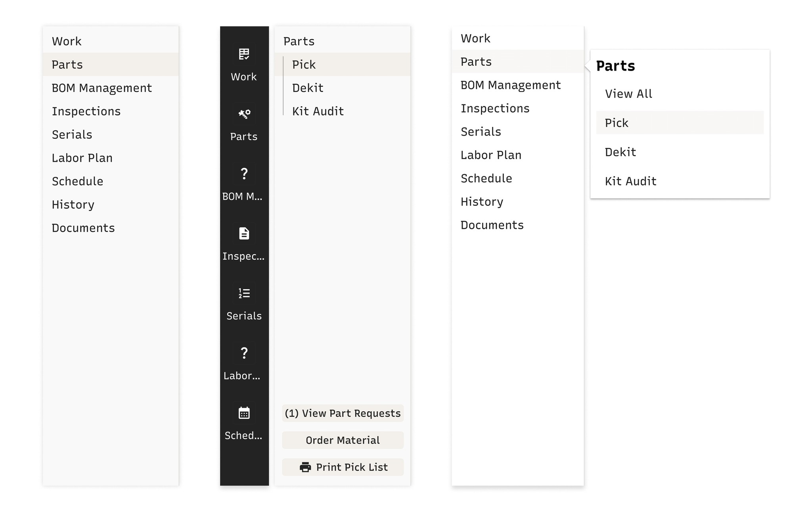This screenshot has height=512, width=812.
Task: Click the Labor question mark icon
Action: pyautogui.click(x=244, y=353)
